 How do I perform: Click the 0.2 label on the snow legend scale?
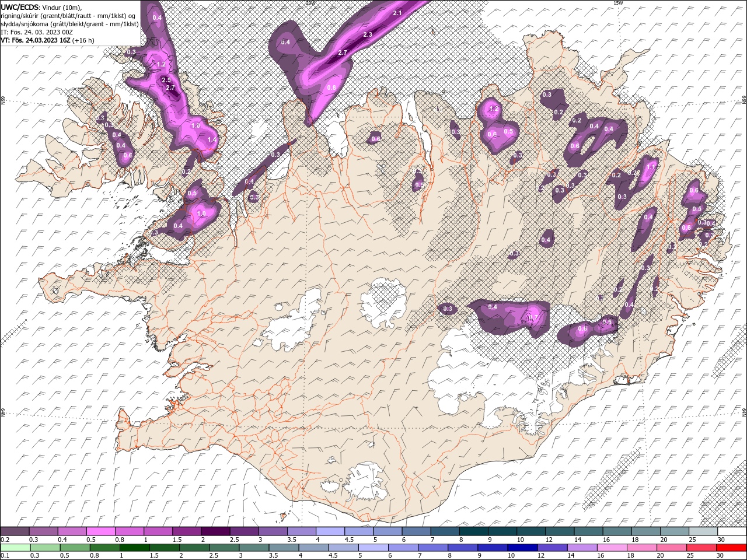pyautogui.click(x=5, y=540)
